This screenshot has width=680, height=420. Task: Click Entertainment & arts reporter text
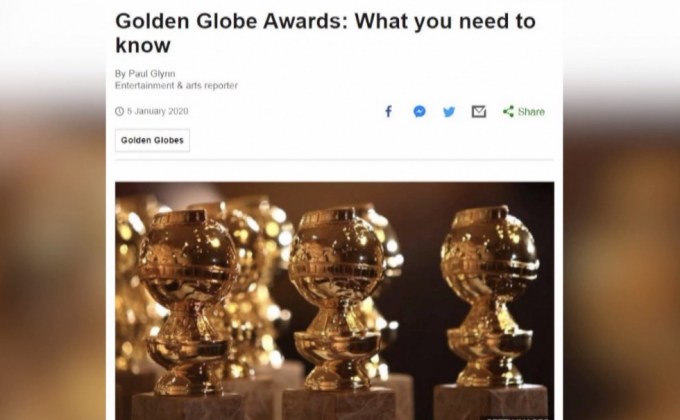[176, 85]
